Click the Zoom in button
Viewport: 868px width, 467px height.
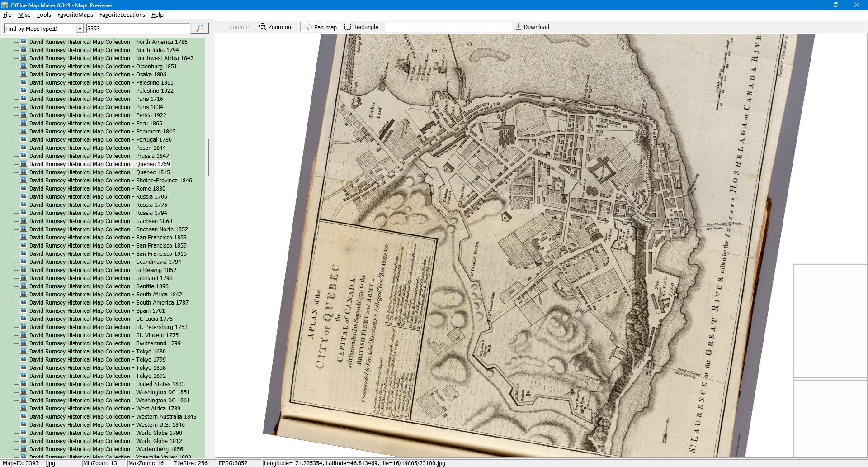click(240, 27)
